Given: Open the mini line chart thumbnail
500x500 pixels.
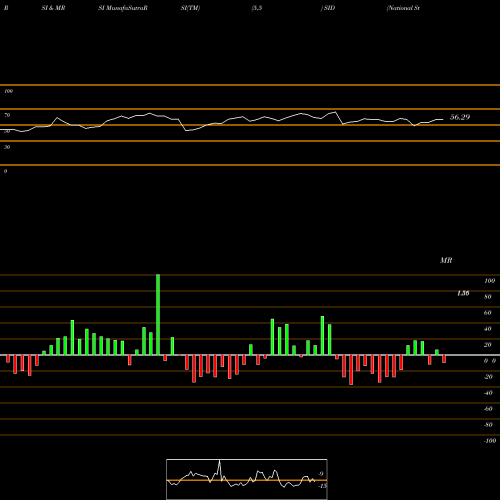Looking at the screenshot, I should (x=247, y=479).
